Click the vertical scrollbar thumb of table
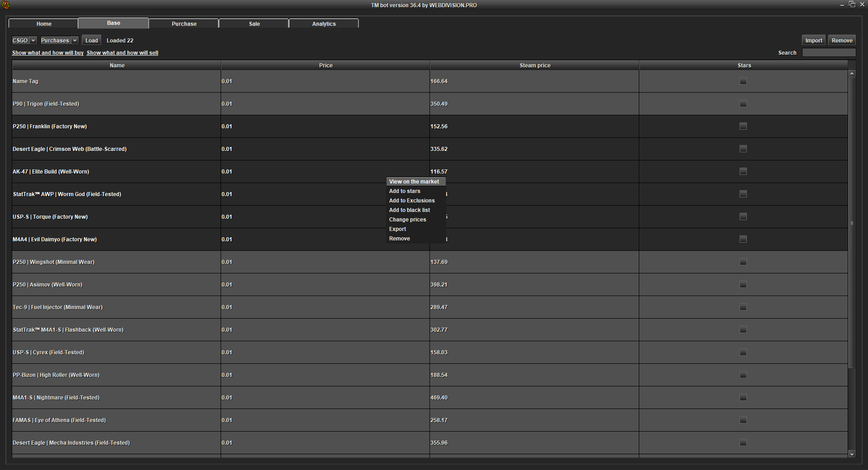Viewport: 868px width, 470px height. tap(852, 221)
